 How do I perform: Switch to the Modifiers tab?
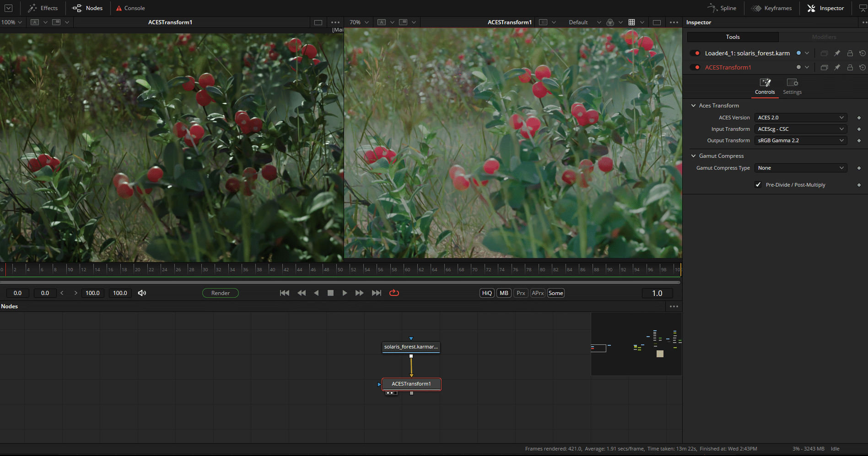(824, 37)
